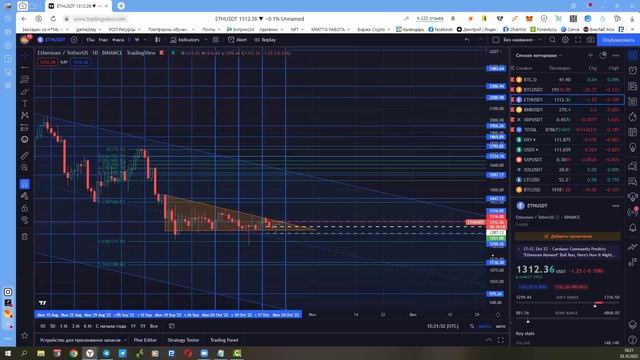Select the trend line drawing tool
Screen dimensions: 640x360
[x=24, y=67]
